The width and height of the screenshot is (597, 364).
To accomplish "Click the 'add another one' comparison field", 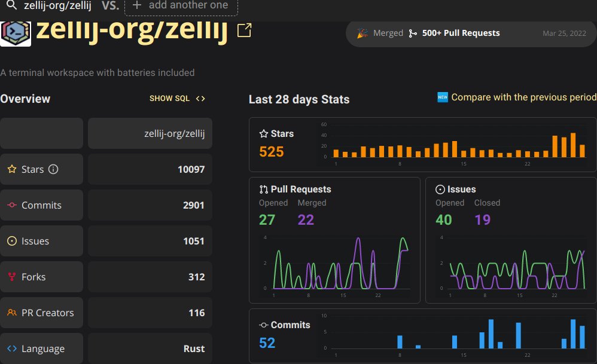I will coord(181,7).
